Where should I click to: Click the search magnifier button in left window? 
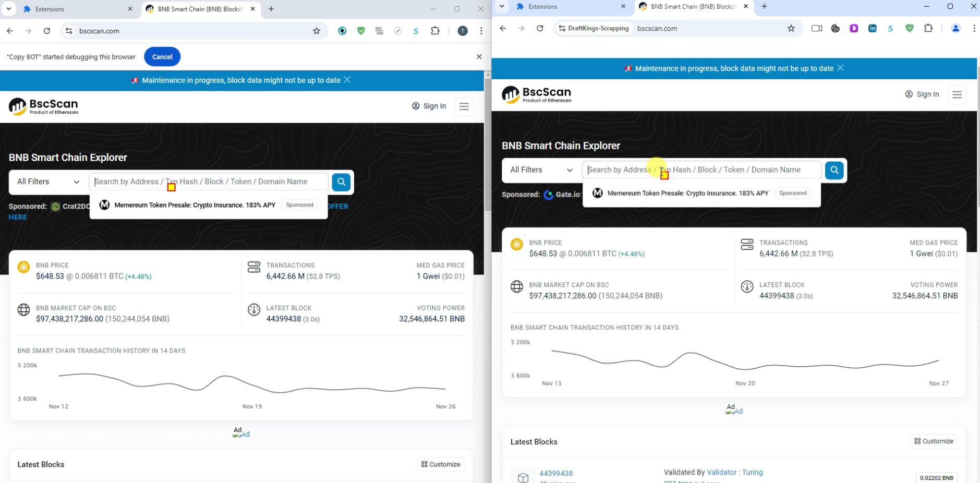click(x=341, y=182)
